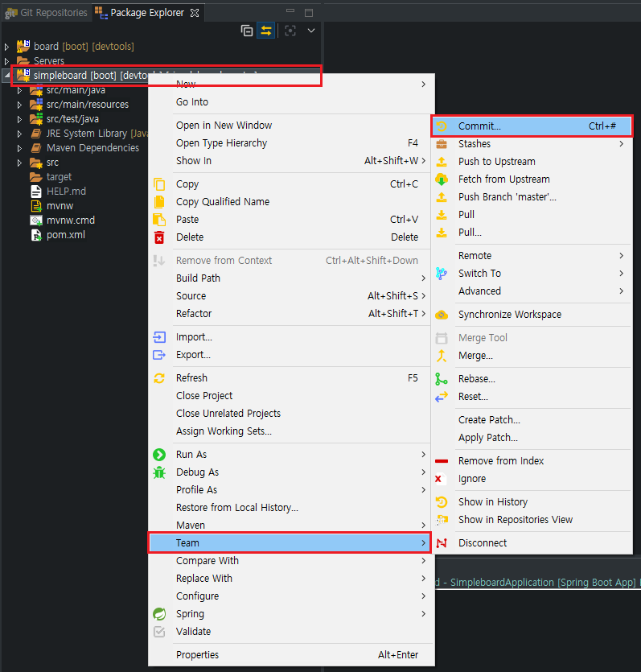Image resolution: width=641 pixels, height=672 pixels.
Task: Select the mvnw.cmd file
Action: [x=71, y=221]
